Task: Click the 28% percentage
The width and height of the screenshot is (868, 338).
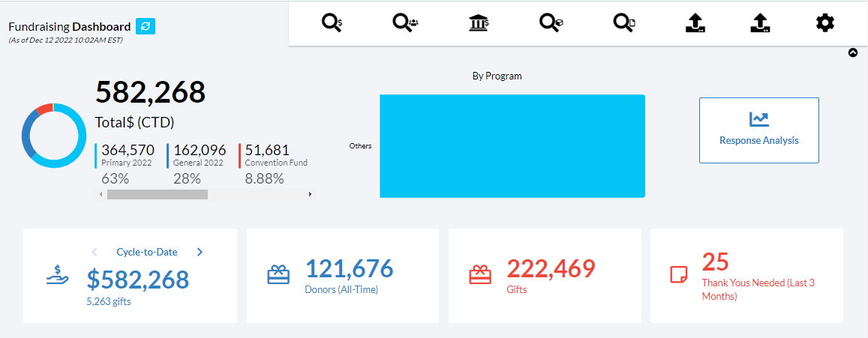Action: 187,178
